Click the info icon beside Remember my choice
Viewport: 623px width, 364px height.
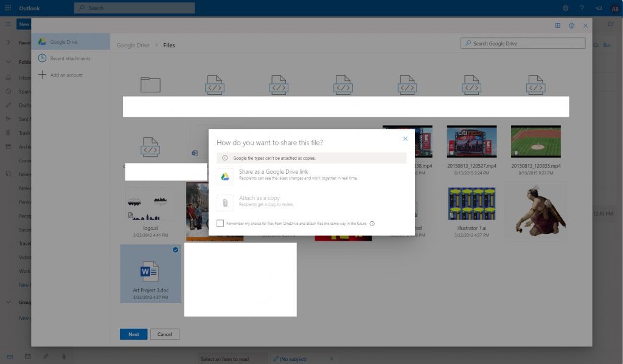[372, 224]
